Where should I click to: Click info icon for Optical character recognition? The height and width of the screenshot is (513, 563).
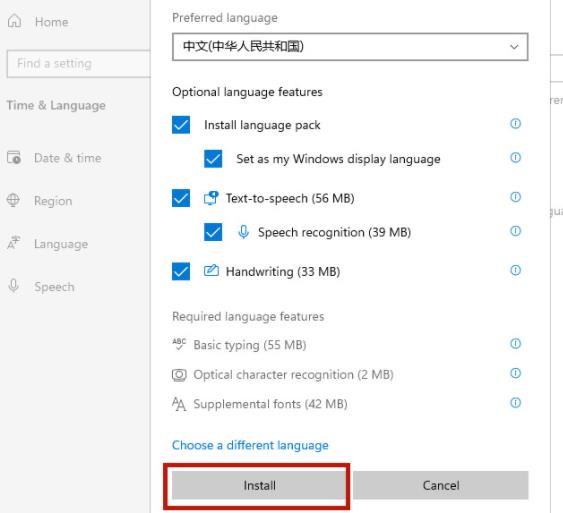(x=515, y=373)
